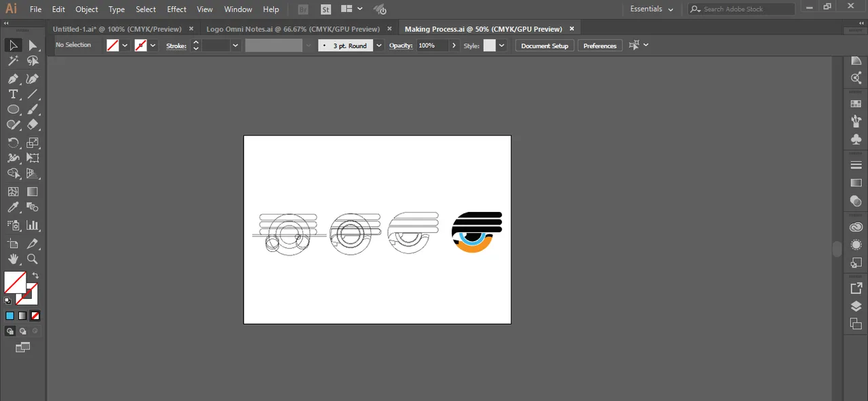Choose the Lasso tool
The image size is (868, 401).
(x=32, y=62)
